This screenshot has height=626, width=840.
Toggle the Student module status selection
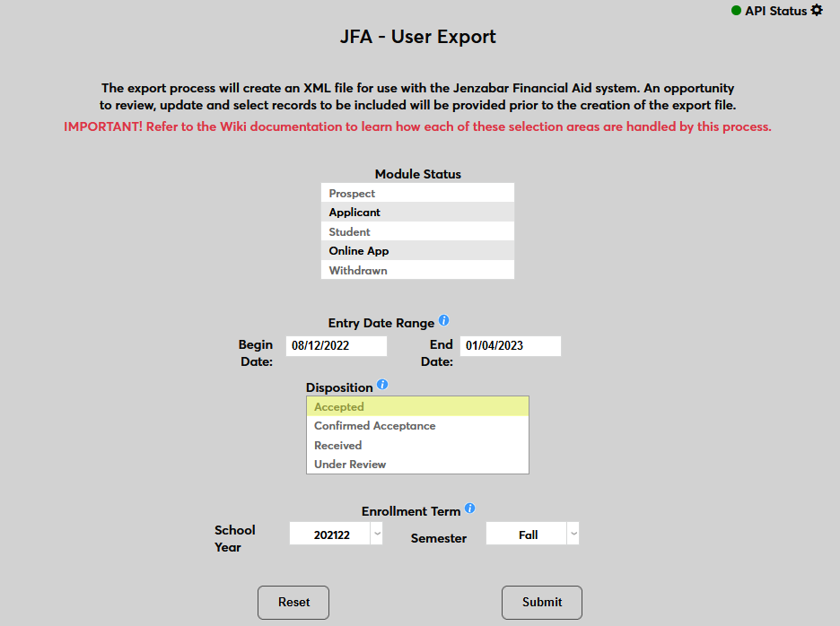click(x=417, y=231)
